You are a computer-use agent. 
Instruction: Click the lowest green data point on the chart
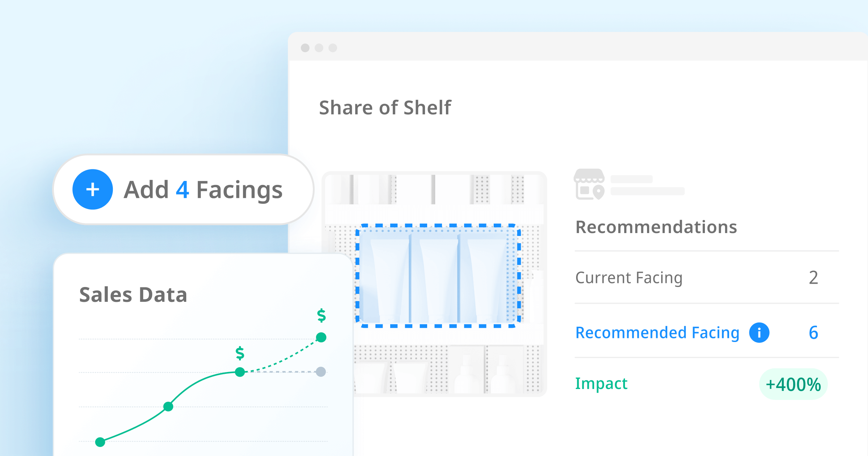click(x=100, y=442)
